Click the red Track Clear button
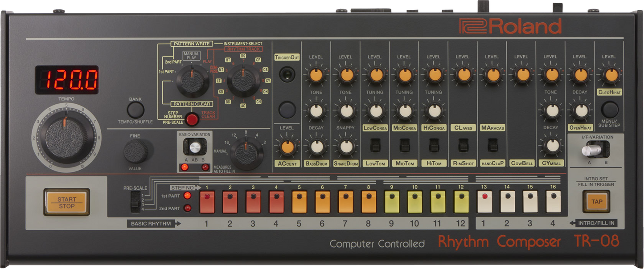The image size is (644, 269). point(192,119)
